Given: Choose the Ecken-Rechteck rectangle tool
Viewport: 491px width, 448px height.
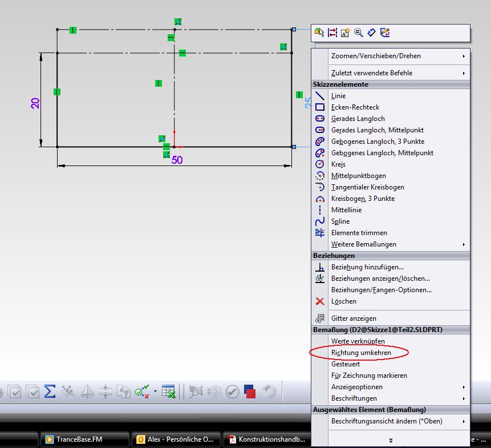Looking at the screenshot, I should coord(355,107).
